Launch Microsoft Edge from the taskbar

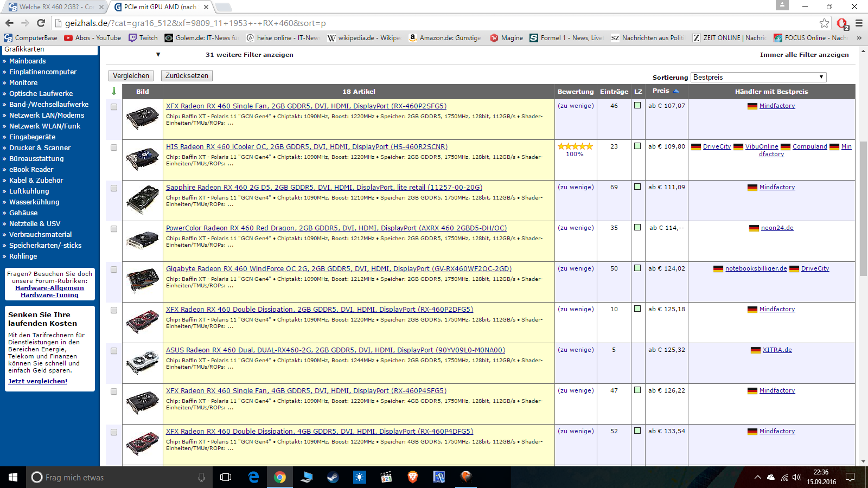(253, 477)
